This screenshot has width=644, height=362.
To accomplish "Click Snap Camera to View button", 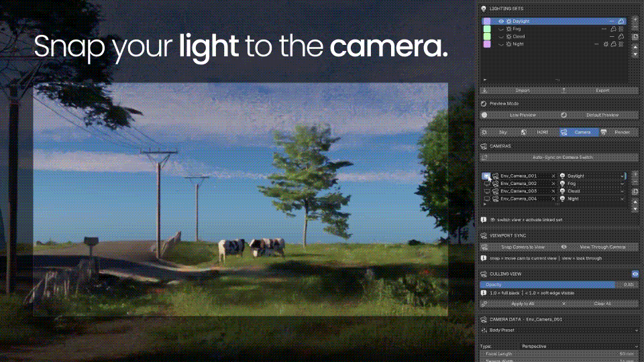I will click(519, 247).
